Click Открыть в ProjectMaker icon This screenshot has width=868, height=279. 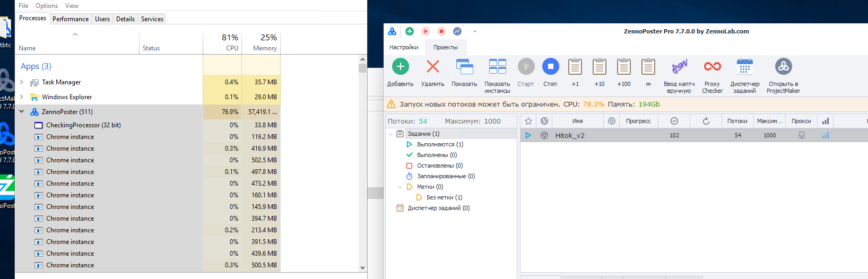pyautogui.click(x=783, y=66)
